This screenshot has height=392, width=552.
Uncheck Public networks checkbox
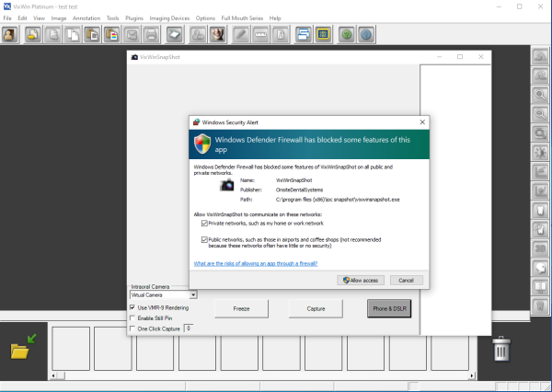point(204,238)
